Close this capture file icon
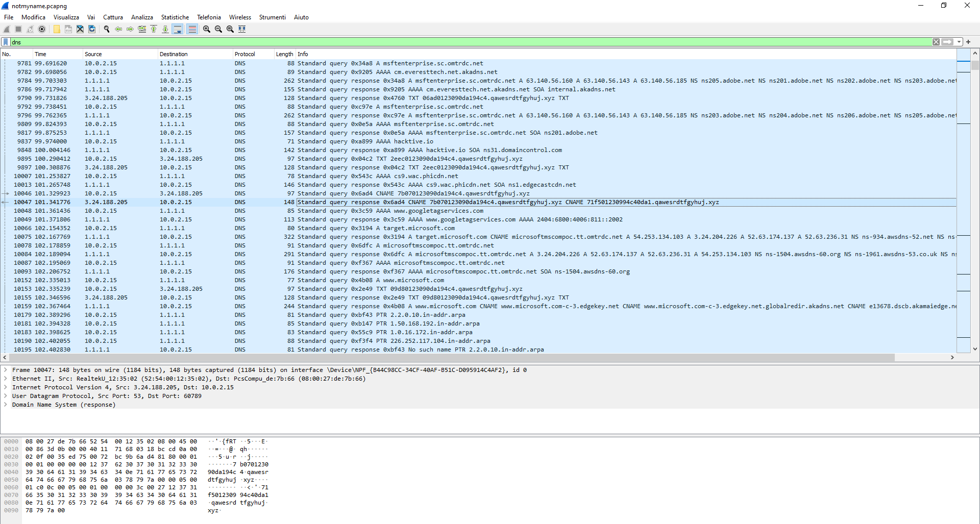Viewport: 980px width, 524px height. pyautogui.click(x=80, y=29)
